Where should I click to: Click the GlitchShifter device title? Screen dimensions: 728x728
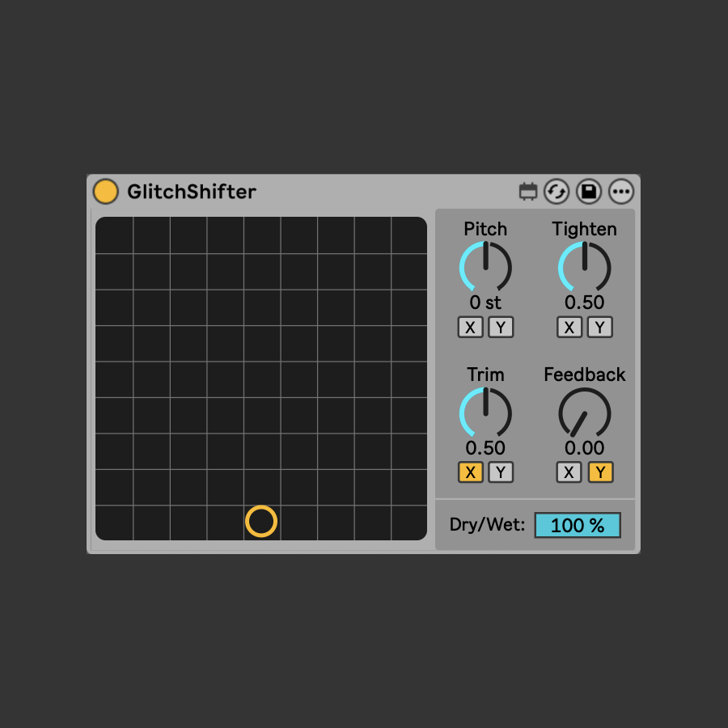(192, 192)
